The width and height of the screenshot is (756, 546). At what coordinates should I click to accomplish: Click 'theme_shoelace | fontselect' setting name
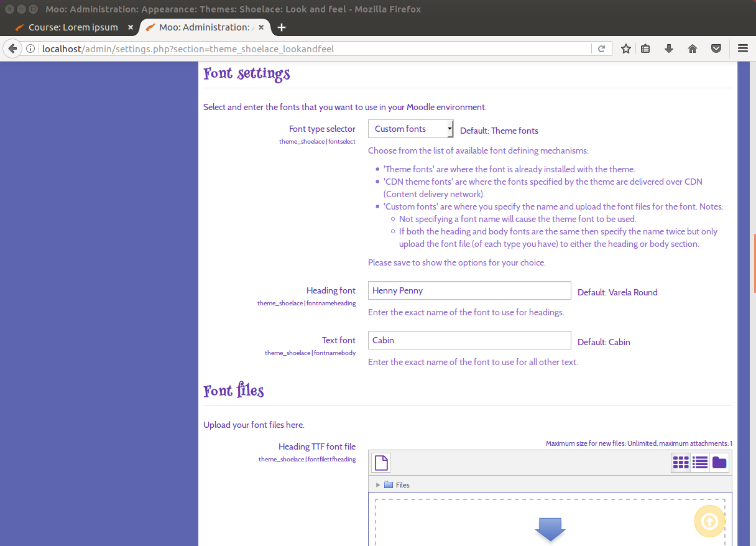(317, 142)
